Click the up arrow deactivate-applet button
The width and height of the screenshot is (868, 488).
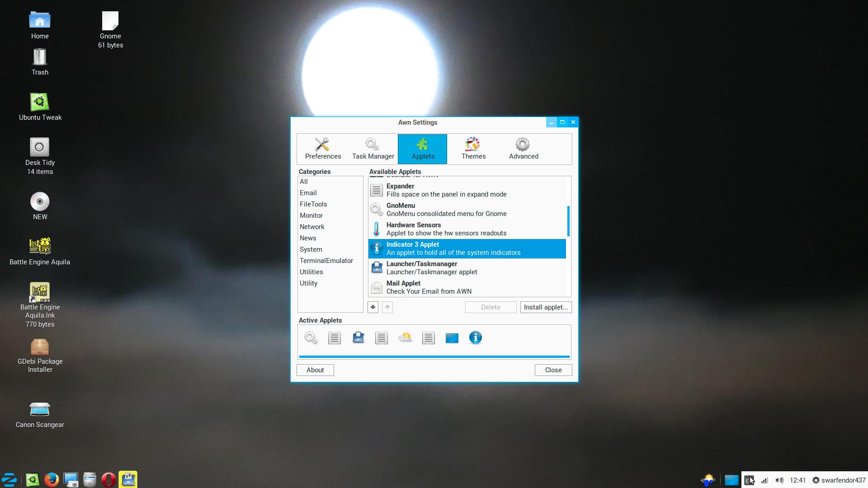click(x=387, y=307)
